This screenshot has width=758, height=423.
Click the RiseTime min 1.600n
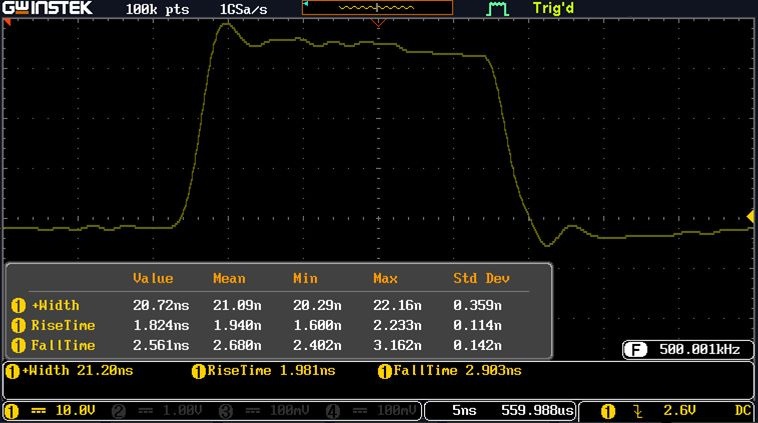tap(317, 325)
